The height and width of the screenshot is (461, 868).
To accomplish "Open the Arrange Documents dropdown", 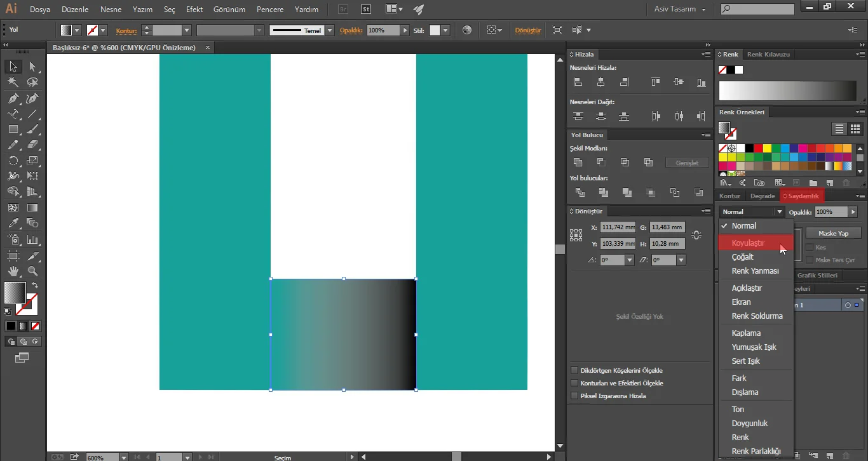I will point(395,9).
